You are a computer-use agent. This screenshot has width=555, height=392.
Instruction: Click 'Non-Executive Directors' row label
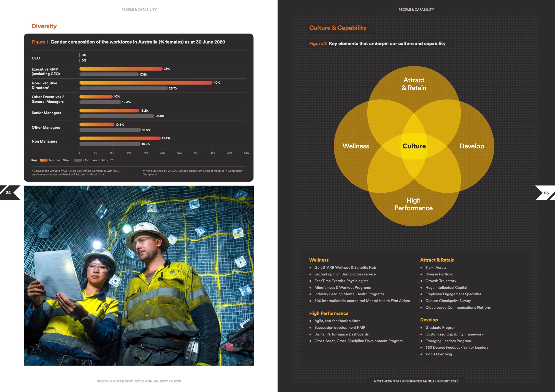(x=45, y=85)
